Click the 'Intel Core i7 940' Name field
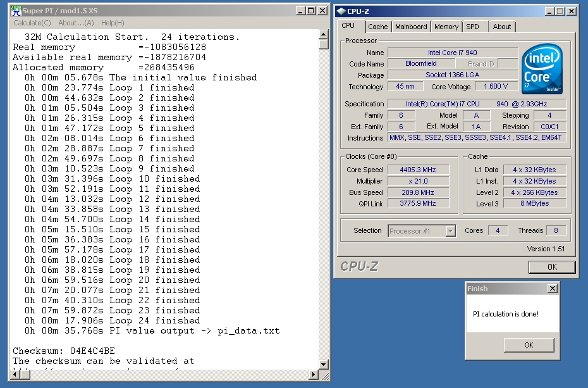Viewport: 588px width, 388px height. tap(453, 53)
